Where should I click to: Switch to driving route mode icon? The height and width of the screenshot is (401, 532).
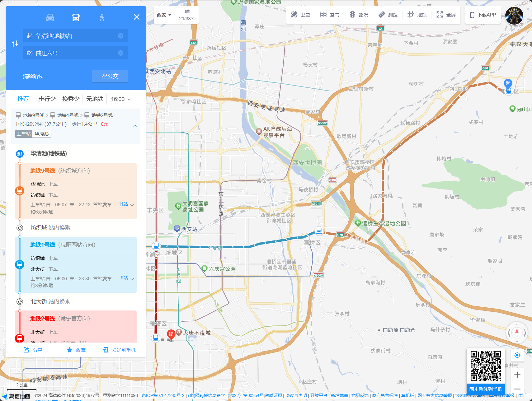click(50, 17)
